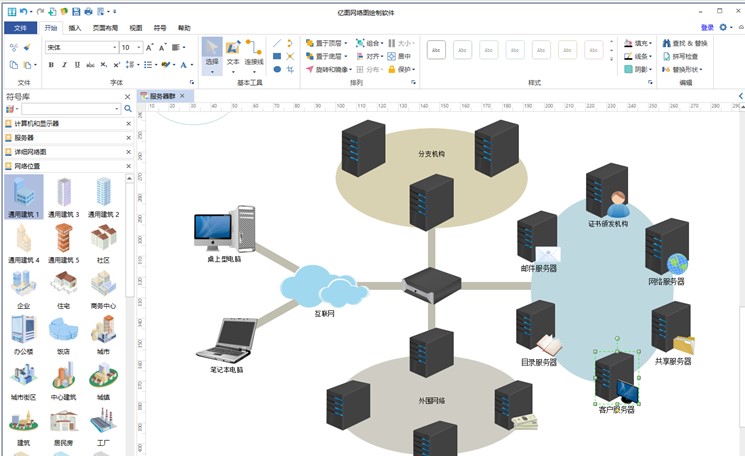Click the symbol library search field

(70, 109)
